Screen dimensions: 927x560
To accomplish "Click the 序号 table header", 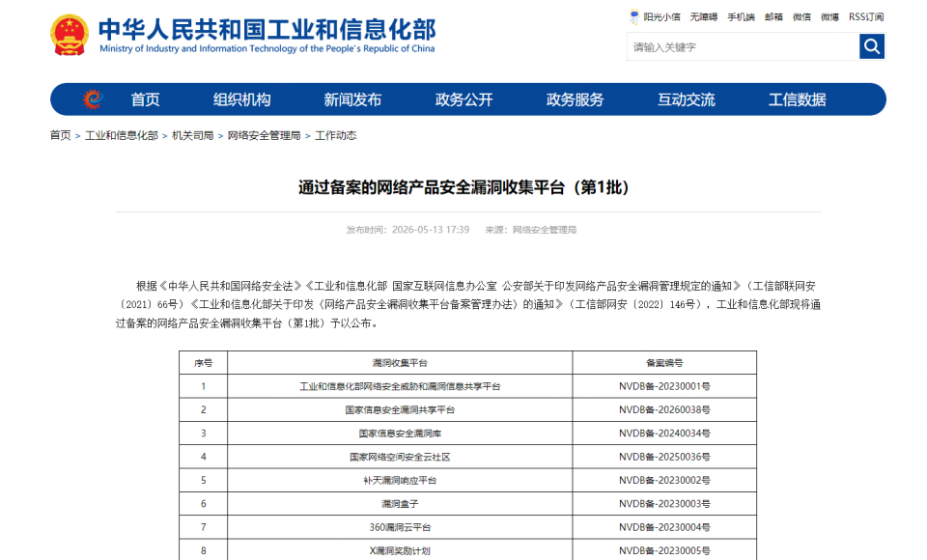I will pos(204,362).
